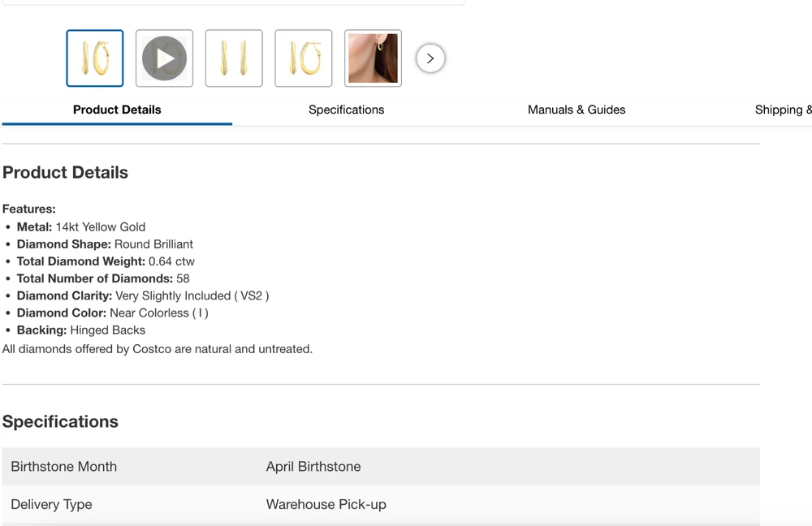Viewport: 812px width, 526px height.
Task: Click the Product Details section heading
Action: (65, 172)
